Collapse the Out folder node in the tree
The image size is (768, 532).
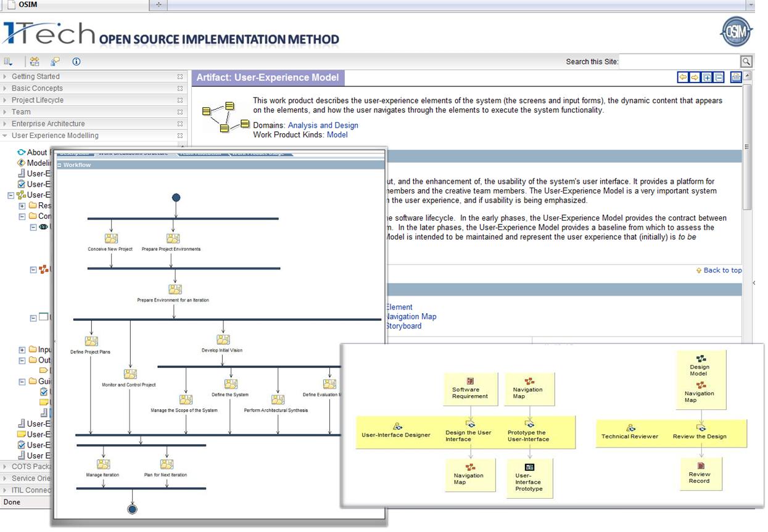coord(22,361)
